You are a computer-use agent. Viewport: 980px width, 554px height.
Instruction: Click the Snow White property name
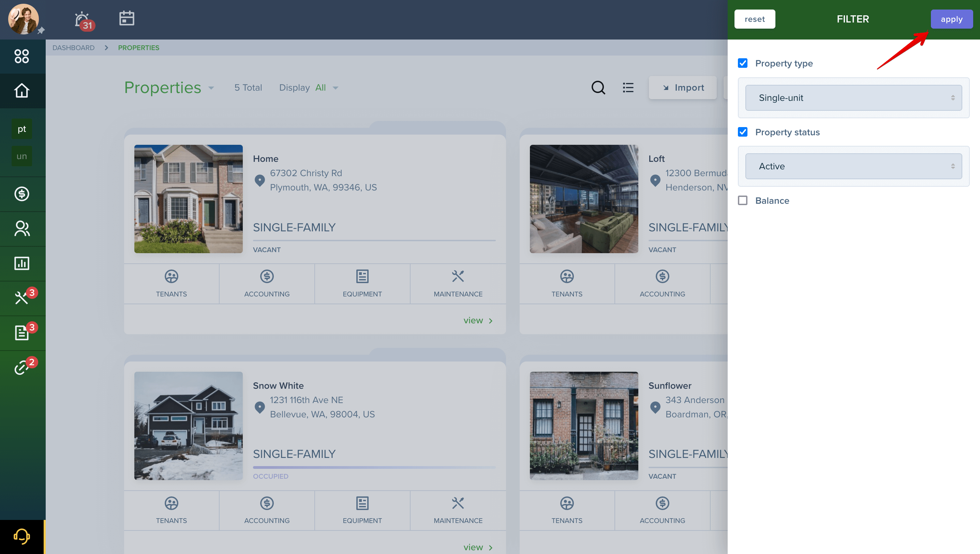278,385
